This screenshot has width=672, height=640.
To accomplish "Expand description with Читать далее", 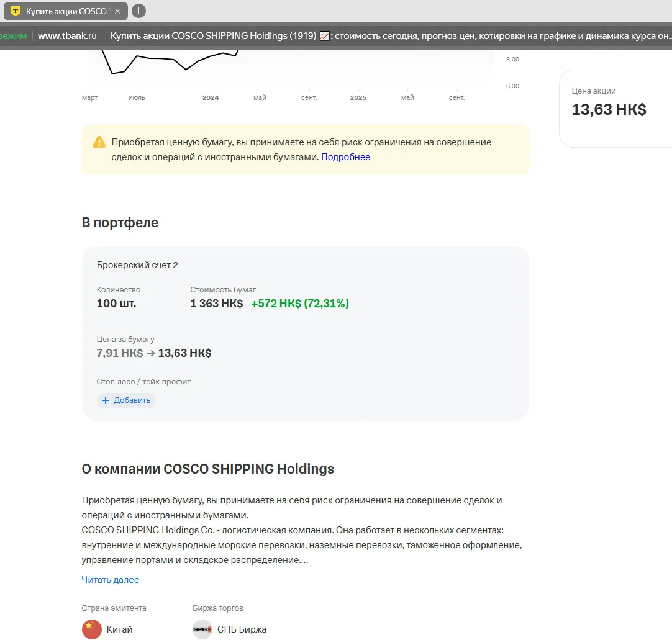I will coord(110,580).
